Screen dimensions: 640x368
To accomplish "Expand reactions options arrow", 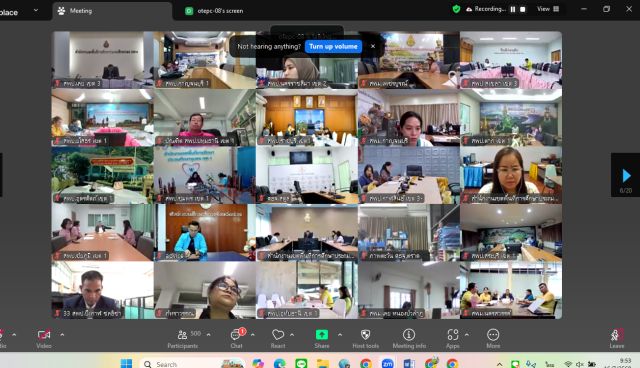I will [x=292, y=335].
